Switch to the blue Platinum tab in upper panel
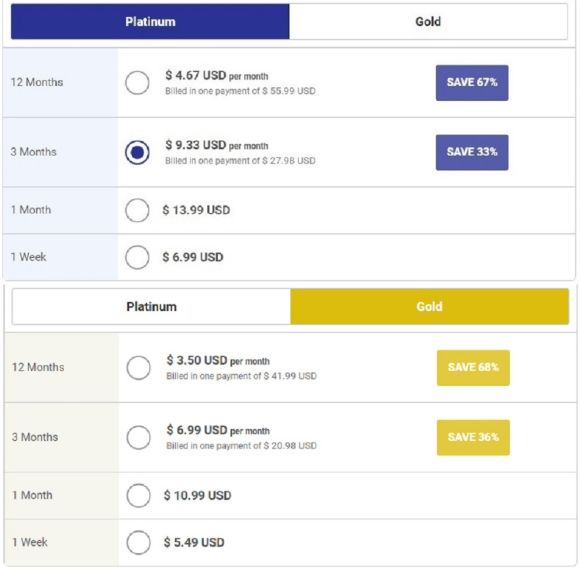580x570 pixels. coord(150,21)
